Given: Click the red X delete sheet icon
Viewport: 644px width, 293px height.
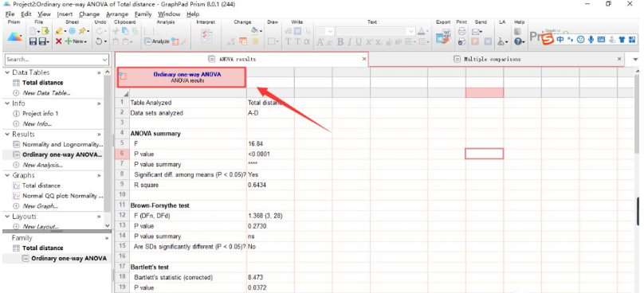Looking at the screenshot, I should [x=59, y=41].
